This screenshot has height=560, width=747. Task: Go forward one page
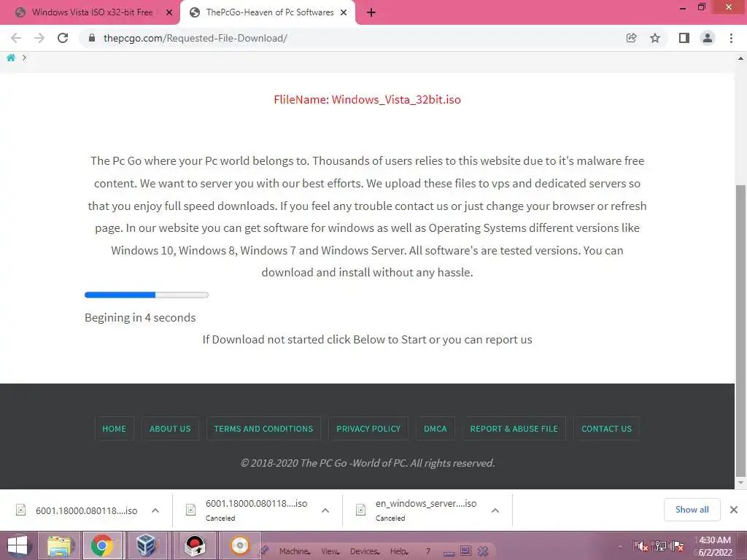39,38
